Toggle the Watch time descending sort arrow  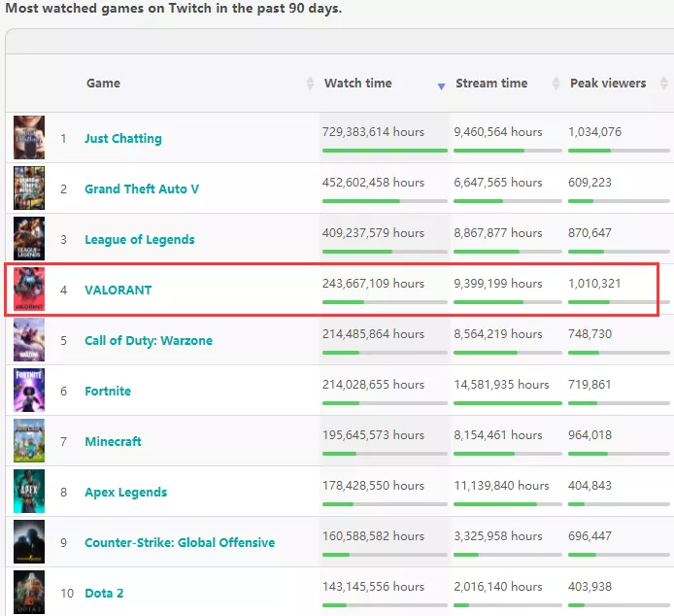point(441,86)
